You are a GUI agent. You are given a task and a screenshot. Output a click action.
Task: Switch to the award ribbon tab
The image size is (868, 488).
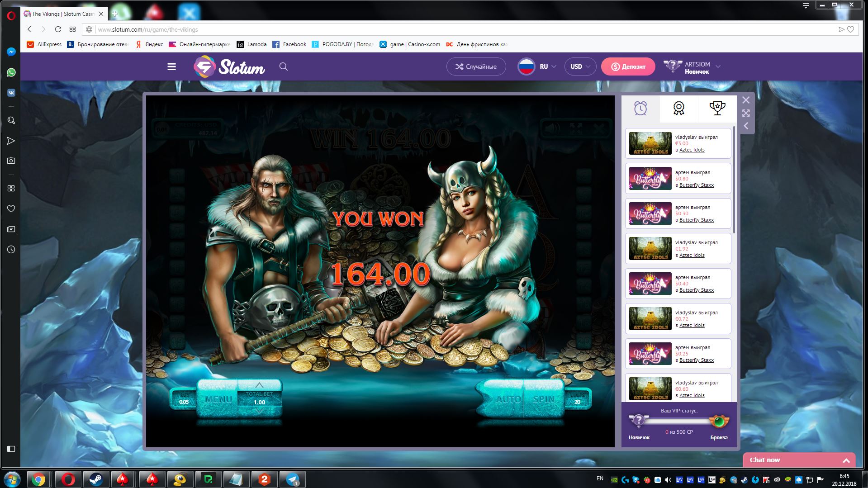[678, 109]
